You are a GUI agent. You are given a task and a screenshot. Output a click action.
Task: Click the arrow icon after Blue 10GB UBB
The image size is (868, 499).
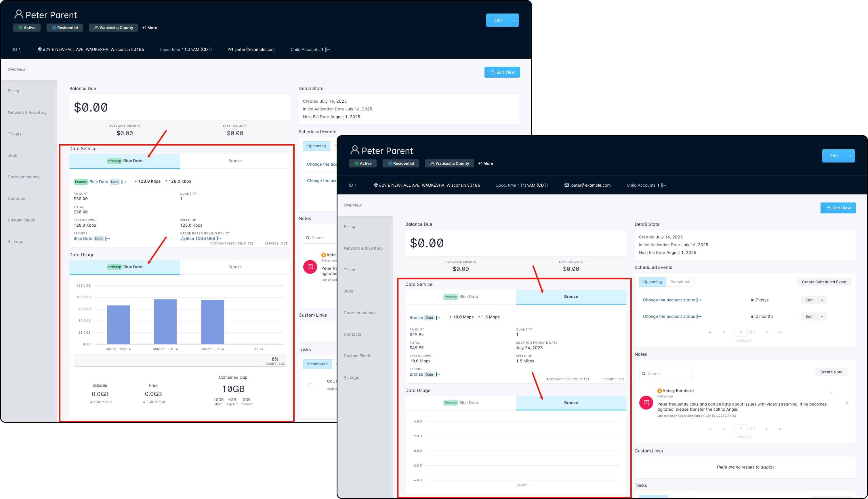219,238
